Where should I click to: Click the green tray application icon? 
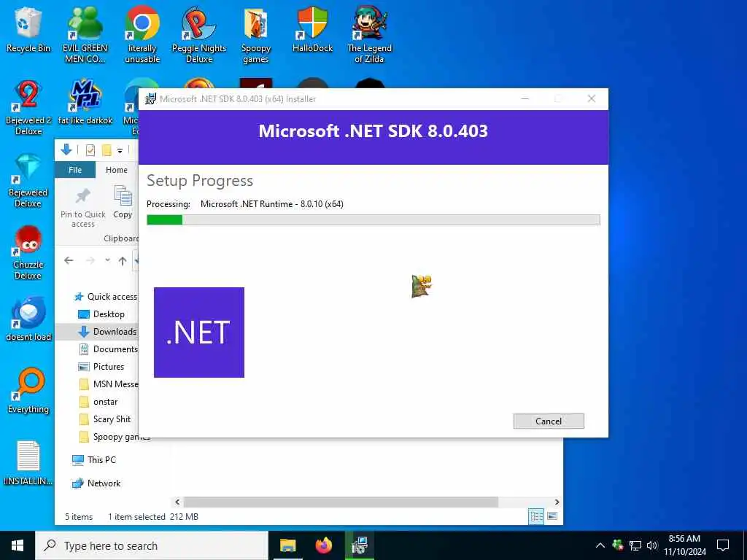click(x=618, y=545)
